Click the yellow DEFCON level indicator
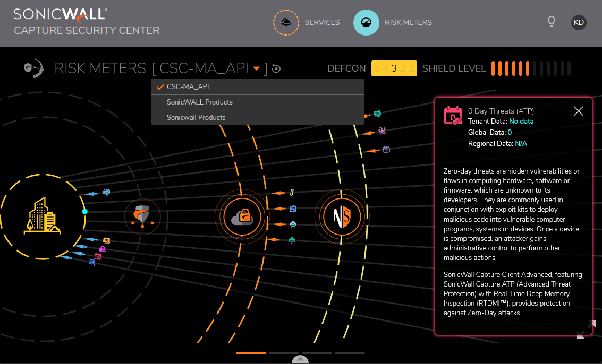The width and height of the screenshot is (602, 364). pos(394,68)
